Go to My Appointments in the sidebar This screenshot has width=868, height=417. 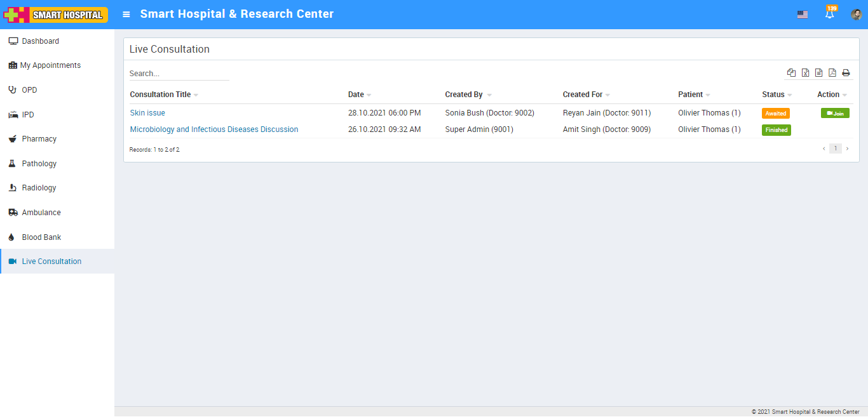tap(50, 65)
